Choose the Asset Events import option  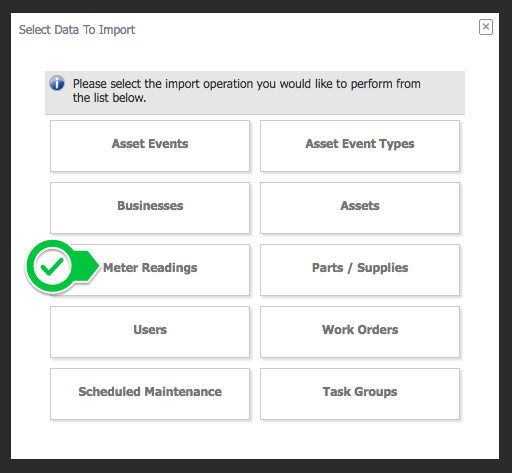tap(150, 146)
